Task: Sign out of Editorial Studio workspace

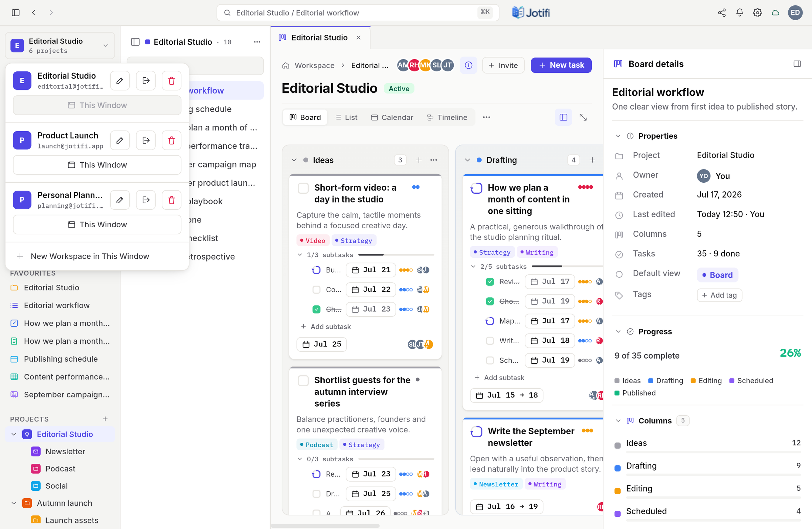Action: [146, 80]
